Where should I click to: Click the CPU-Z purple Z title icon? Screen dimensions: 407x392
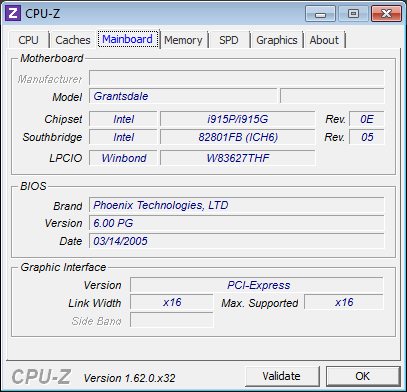[x=13, y=13]
